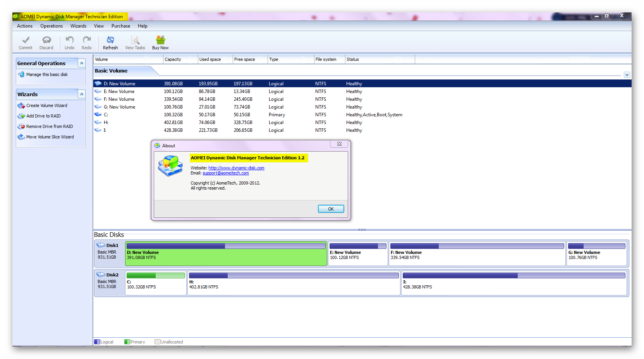Screen dimensions: 644x359
Task: Choose Remove Drive from RAID
Action: click(49, 126)
